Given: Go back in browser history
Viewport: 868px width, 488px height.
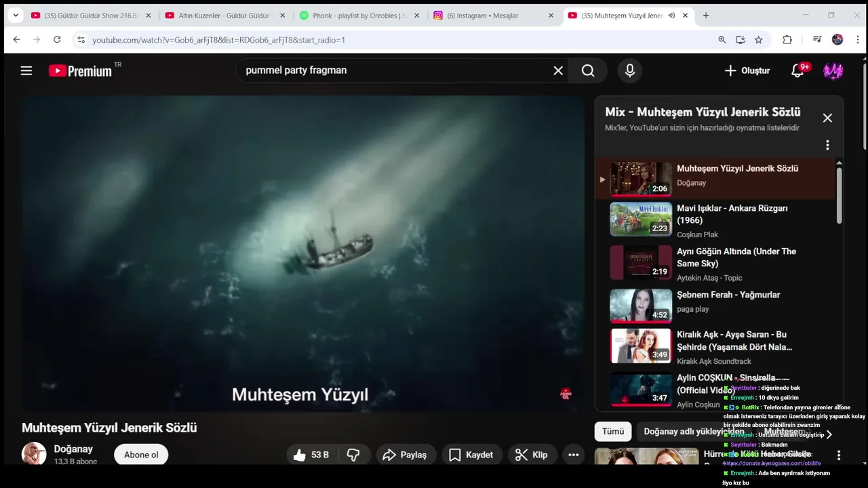Looking at the screenshot, I should tap(17, 40).
